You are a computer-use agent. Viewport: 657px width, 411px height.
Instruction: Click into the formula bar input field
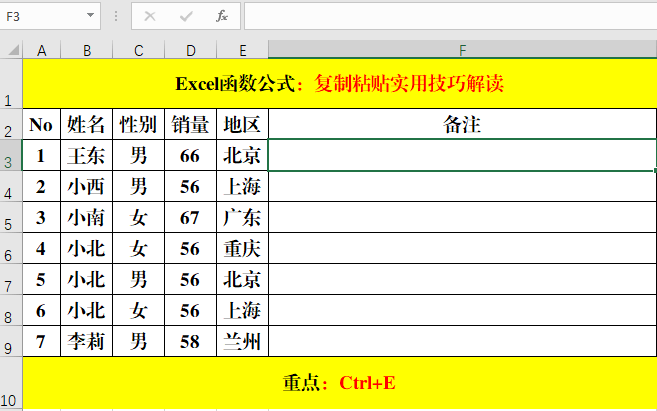(450, 16)
